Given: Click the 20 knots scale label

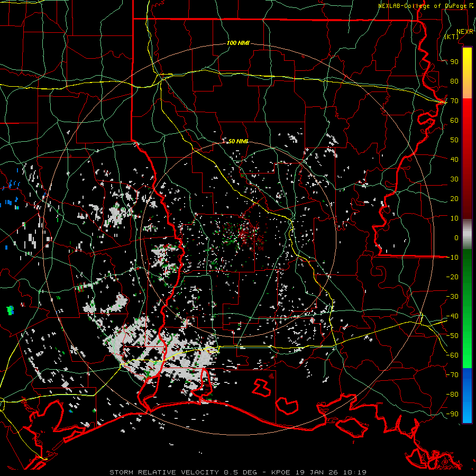Looking at the screenshot, I should [454, 198].
